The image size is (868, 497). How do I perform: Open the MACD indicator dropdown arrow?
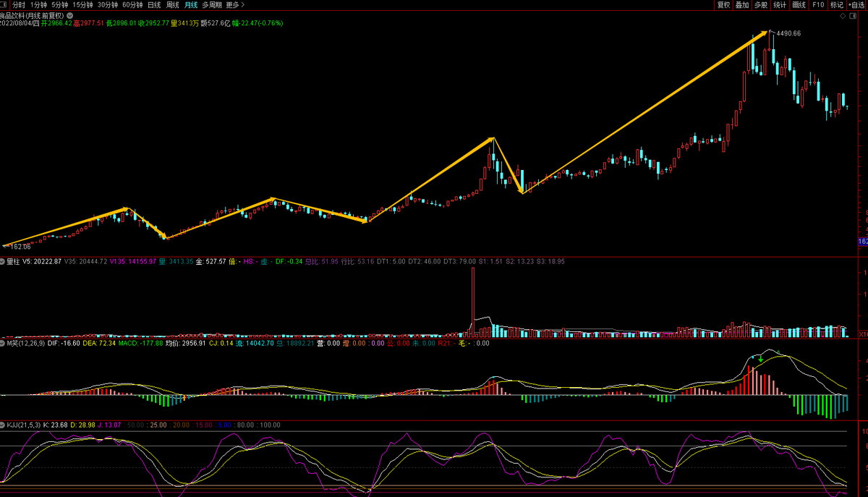coord(3,344)
